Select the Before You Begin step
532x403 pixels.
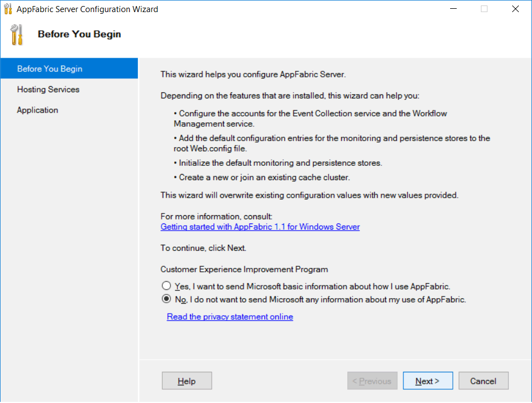(x=69, y=69)
